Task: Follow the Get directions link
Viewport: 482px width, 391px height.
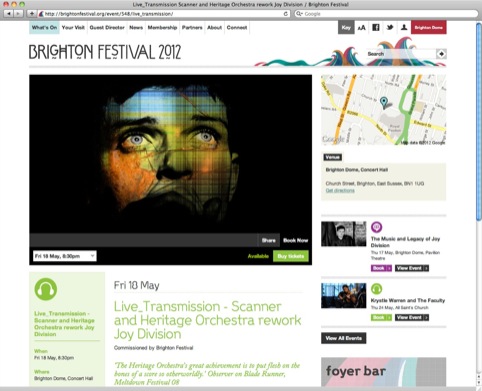Action: (x=340, y=190)
